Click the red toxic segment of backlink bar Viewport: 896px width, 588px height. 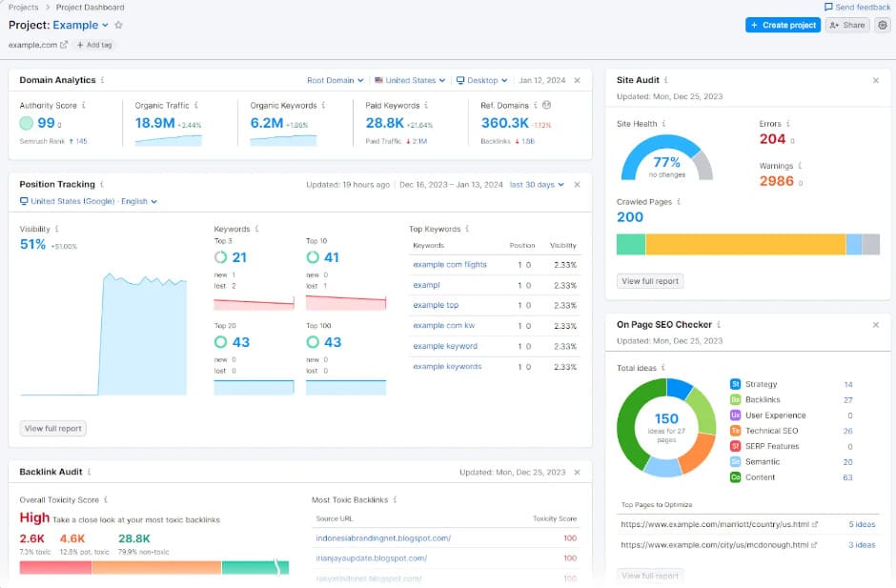[x=55, y=567]
